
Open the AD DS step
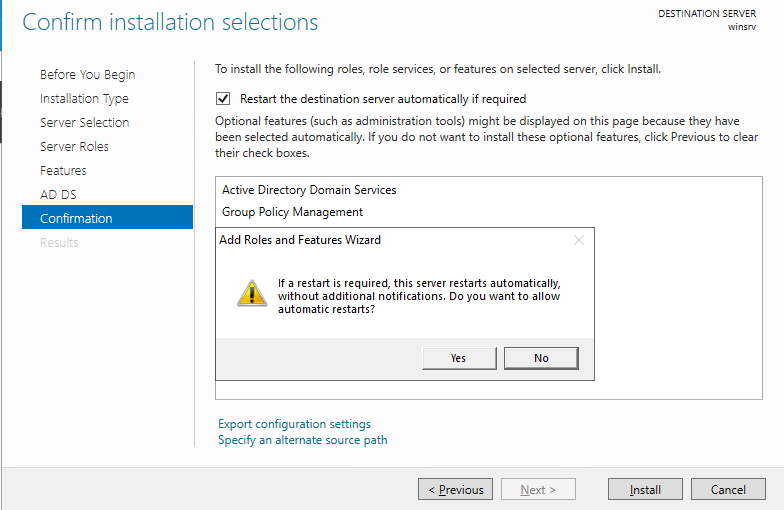coord(58,195)
